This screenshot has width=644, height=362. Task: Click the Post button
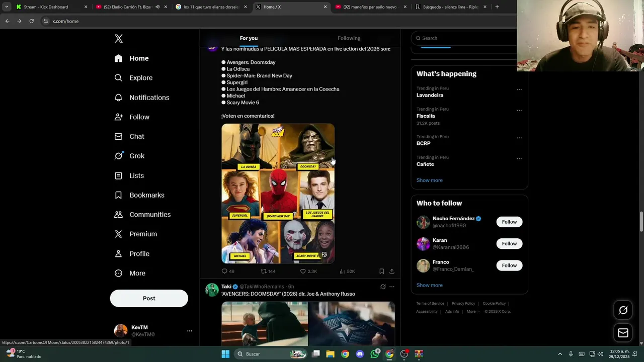(x=149, y=298)
